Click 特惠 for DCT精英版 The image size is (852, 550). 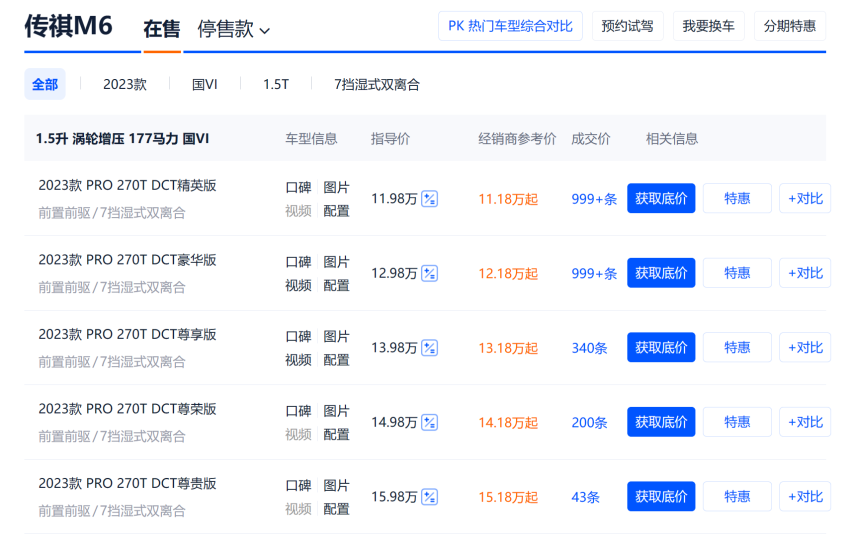737,198
